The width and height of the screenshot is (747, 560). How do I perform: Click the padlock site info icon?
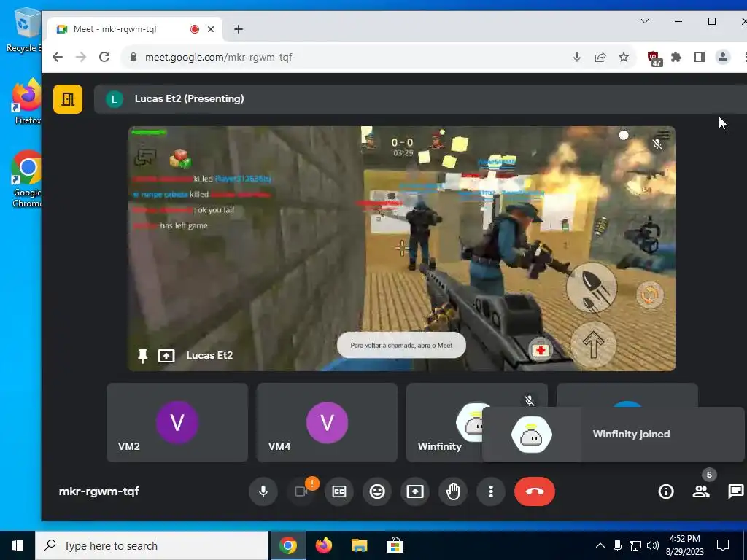pyautogui.click(x=133, y=57)
